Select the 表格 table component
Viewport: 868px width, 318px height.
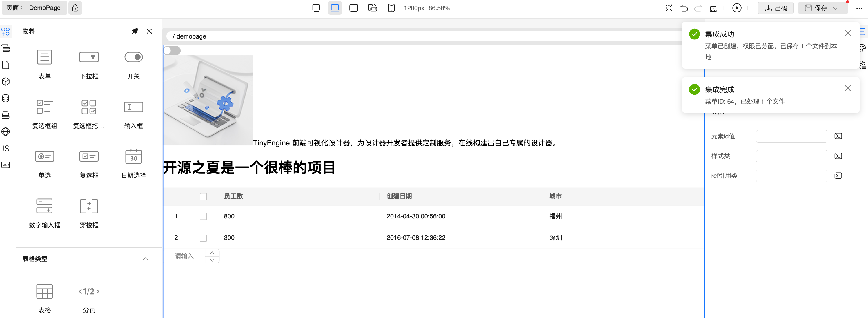point(44,291)
